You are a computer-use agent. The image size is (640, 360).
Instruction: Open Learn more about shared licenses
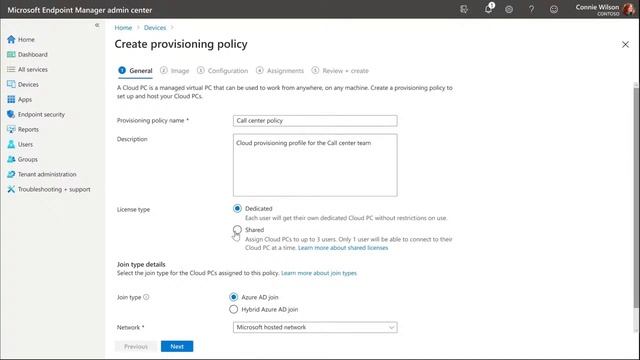point(343,248)
